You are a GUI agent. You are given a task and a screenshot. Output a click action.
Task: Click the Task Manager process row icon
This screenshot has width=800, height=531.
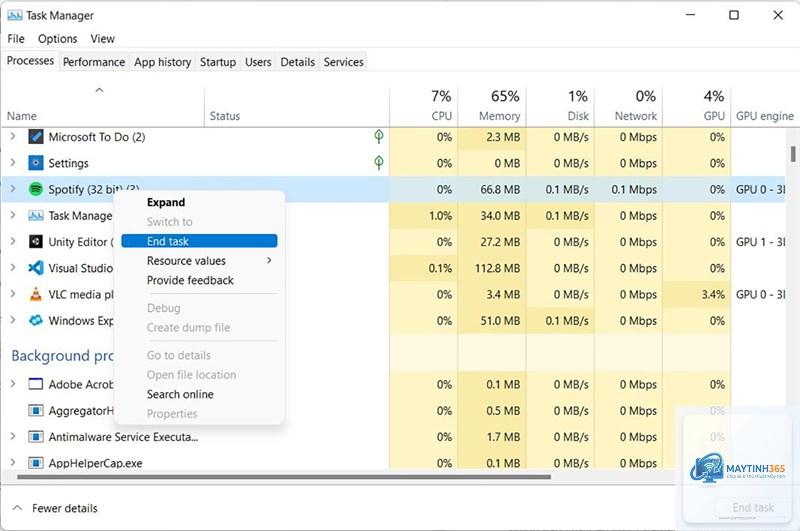click(x=36, y=216)
